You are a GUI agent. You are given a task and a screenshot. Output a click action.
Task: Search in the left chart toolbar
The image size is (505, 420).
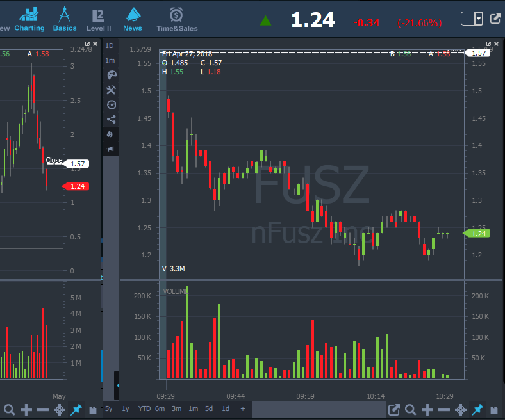[x=10, y=410]
